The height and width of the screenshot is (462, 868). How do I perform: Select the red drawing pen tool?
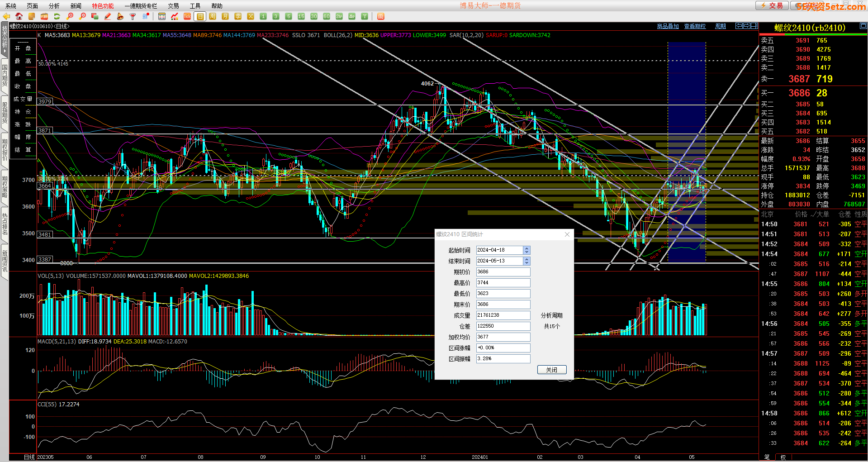[108, 16]
